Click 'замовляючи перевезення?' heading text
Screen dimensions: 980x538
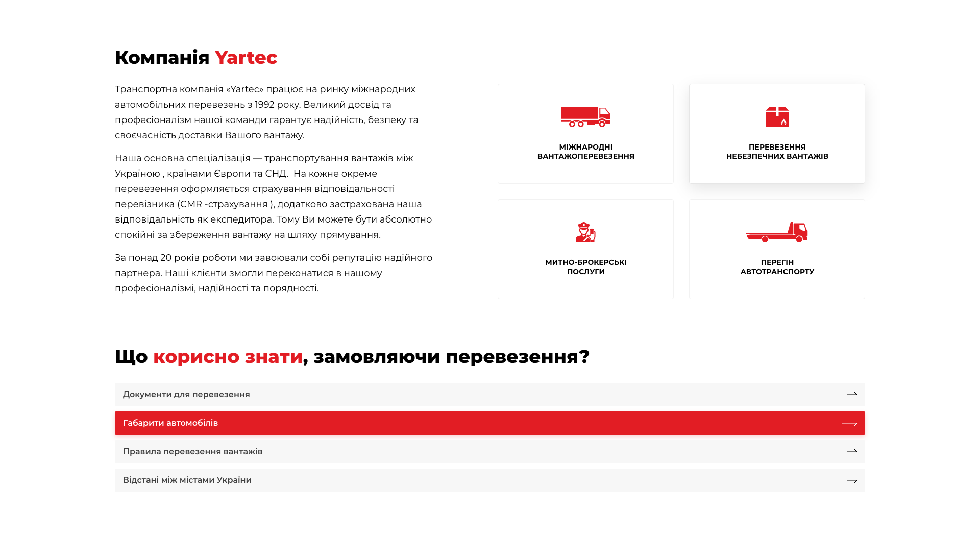pos(451,357)
